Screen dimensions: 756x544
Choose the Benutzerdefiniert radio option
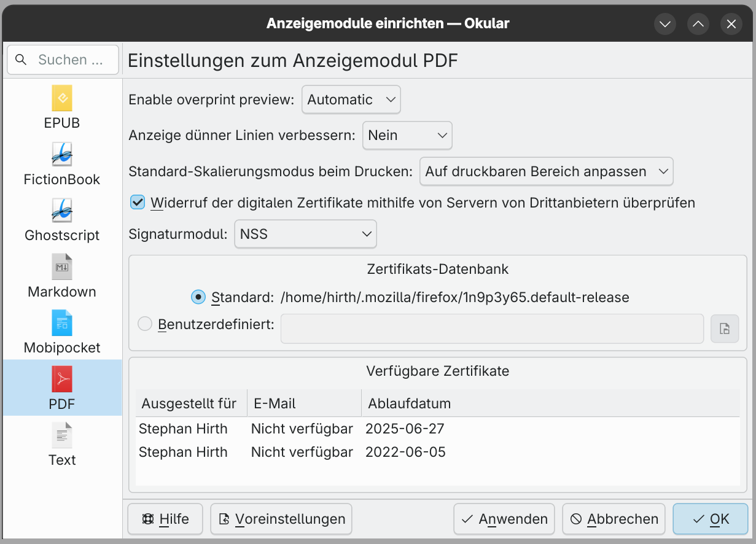[145, 324]
